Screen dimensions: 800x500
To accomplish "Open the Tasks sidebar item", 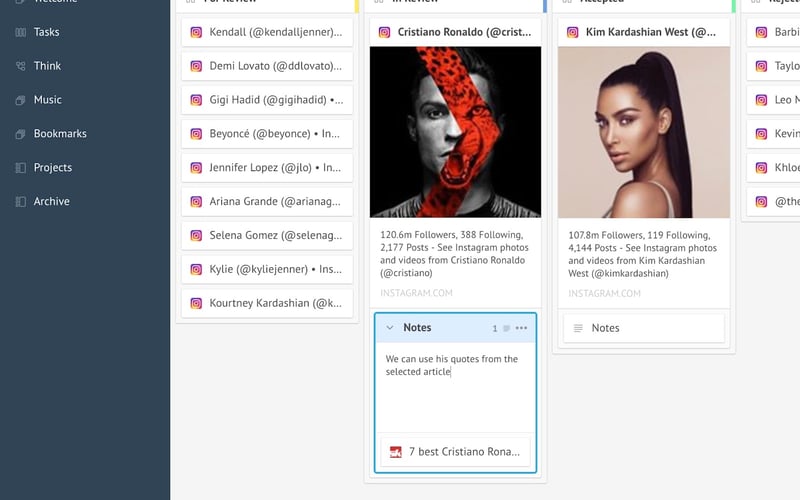I will (46, 32).
